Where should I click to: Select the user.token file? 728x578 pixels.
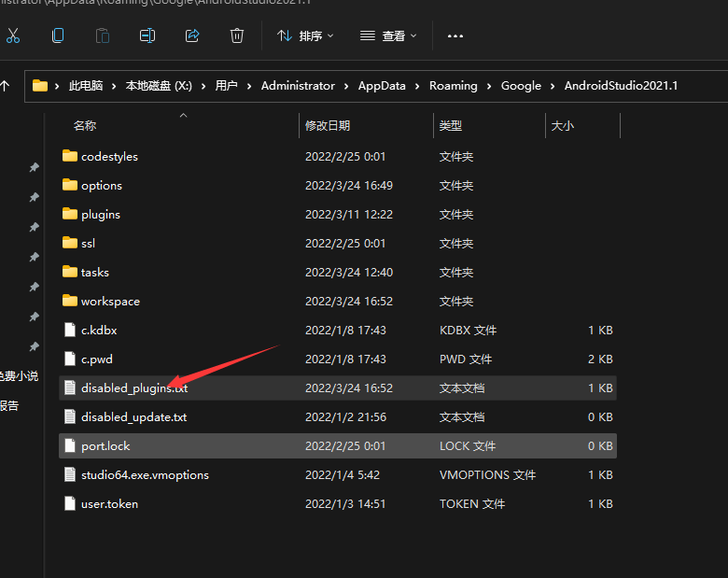pyautogui.click(x=338, y=503)
